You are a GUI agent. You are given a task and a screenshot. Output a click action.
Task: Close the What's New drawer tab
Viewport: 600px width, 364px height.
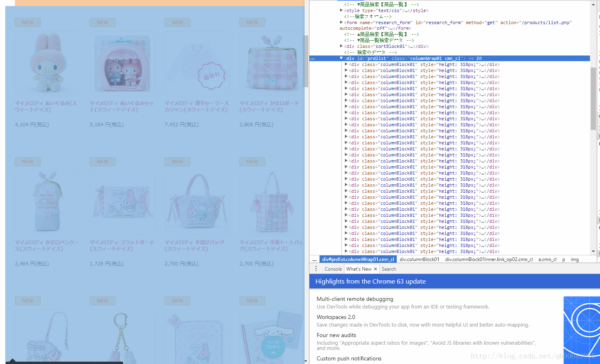point(375,269)
